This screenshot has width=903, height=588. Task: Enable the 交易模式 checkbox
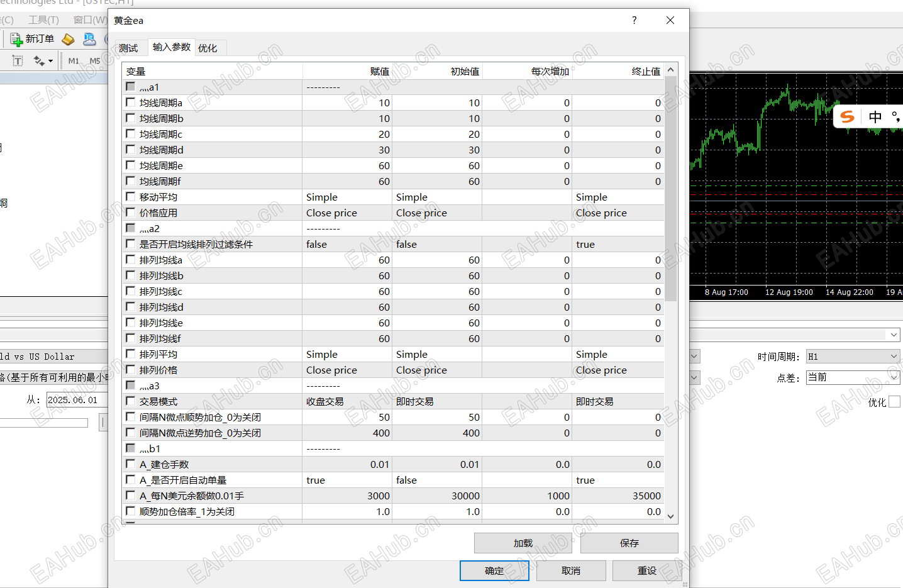click(131, 401)
